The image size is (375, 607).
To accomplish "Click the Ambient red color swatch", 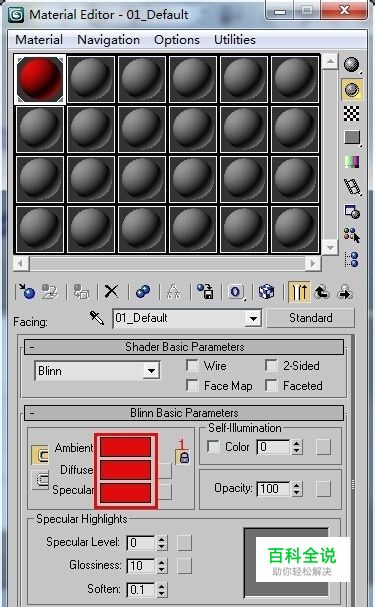I will click(125, 447).
